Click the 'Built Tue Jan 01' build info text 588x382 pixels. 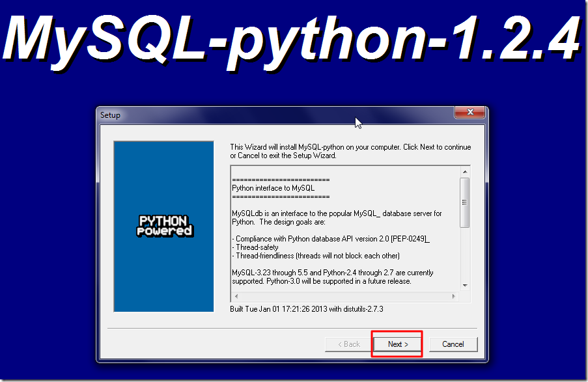pyautogui.click(x=307, y=309)
